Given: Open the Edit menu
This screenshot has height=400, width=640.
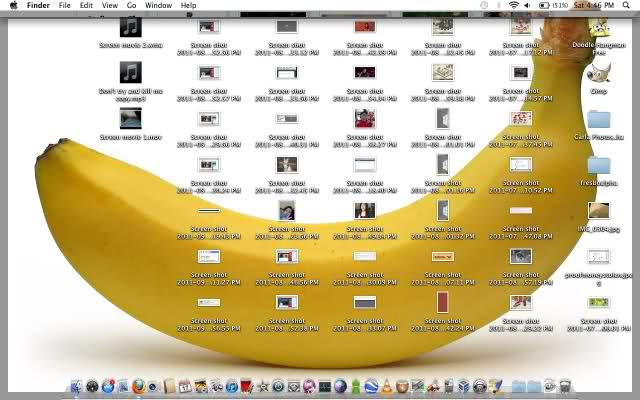Looking at the screenshot, I should coord(86,5).
